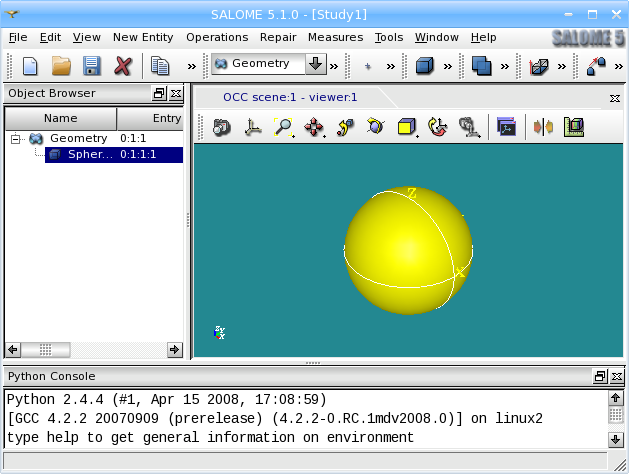Open the File menu
The image size is (629, 474).
18,37
